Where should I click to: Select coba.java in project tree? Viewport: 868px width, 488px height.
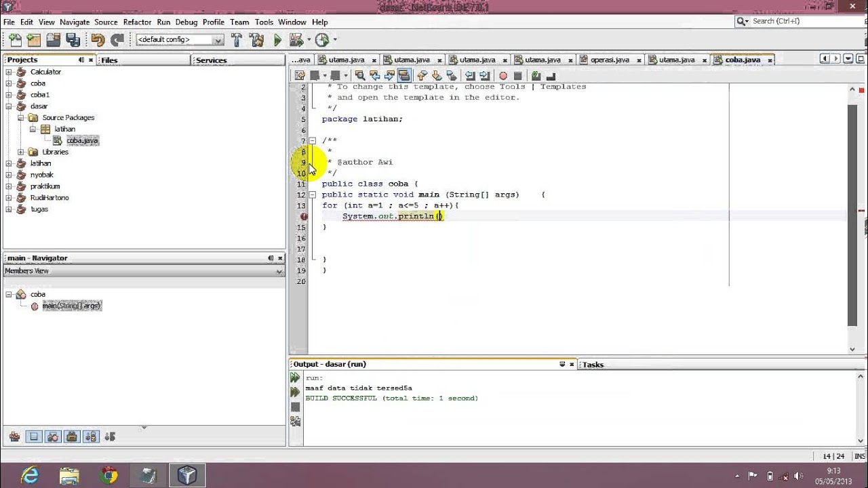(82, 140)
